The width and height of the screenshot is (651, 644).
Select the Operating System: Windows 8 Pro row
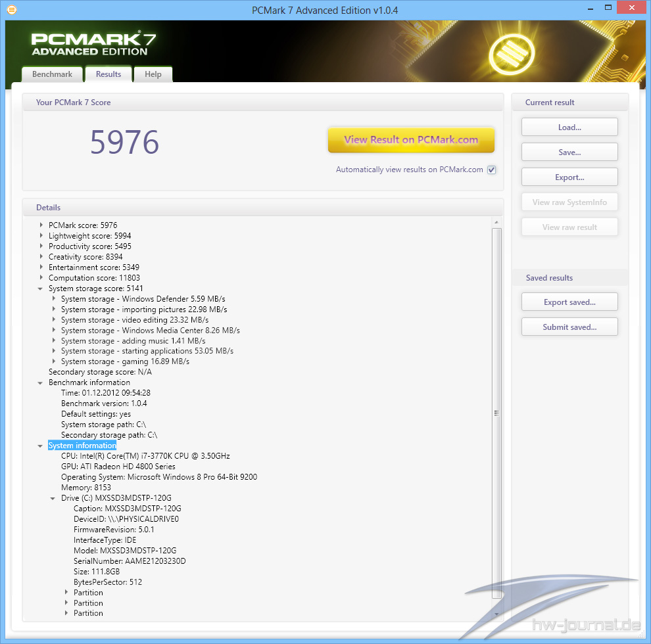(159, 477)
